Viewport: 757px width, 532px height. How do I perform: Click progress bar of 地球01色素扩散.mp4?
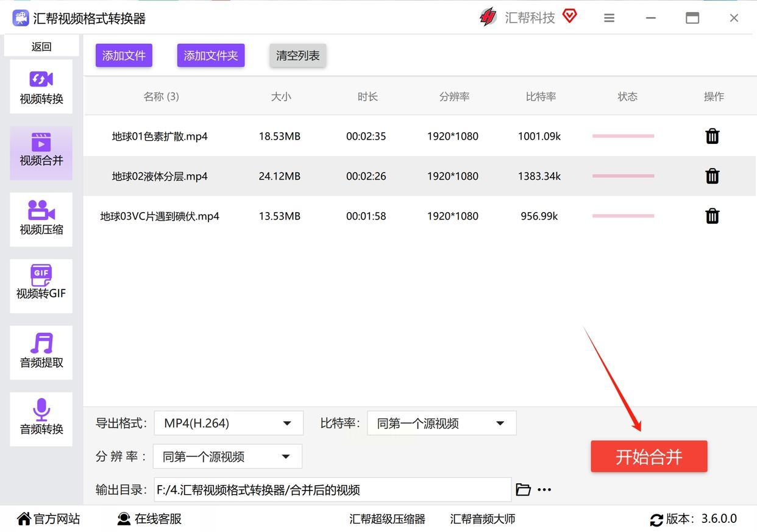pos(623,136)
